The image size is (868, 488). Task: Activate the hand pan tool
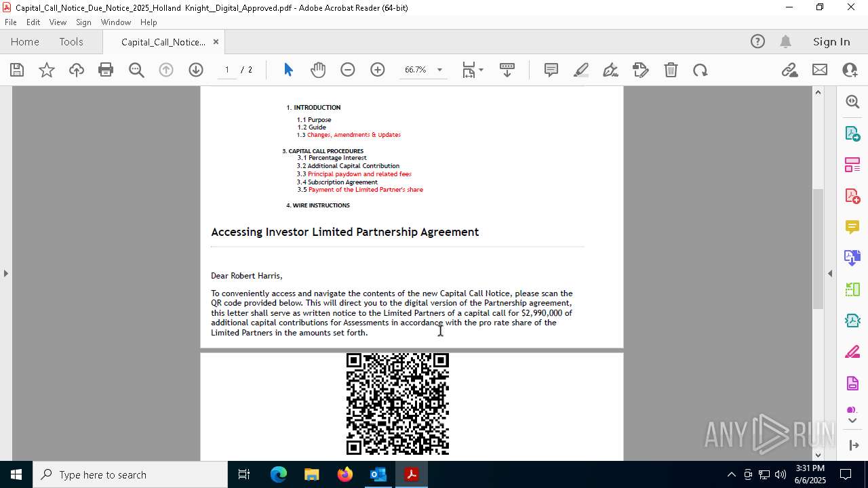(318, 70)
